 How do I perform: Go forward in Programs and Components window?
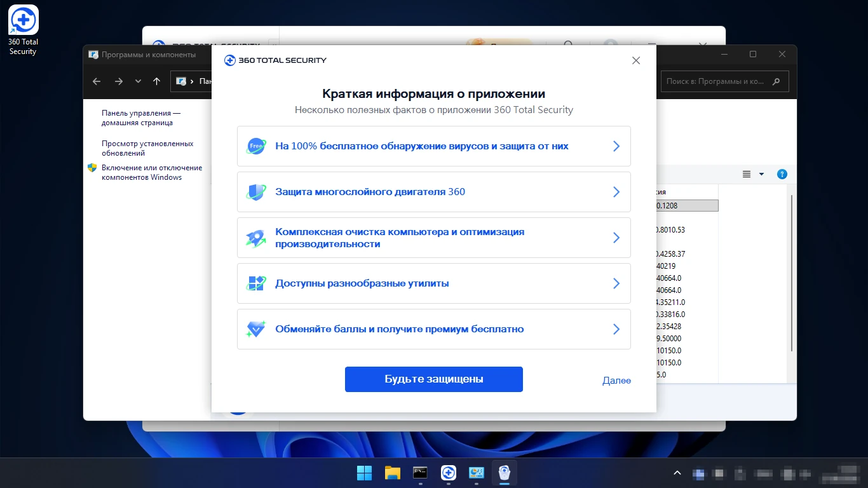click(119, 81)
